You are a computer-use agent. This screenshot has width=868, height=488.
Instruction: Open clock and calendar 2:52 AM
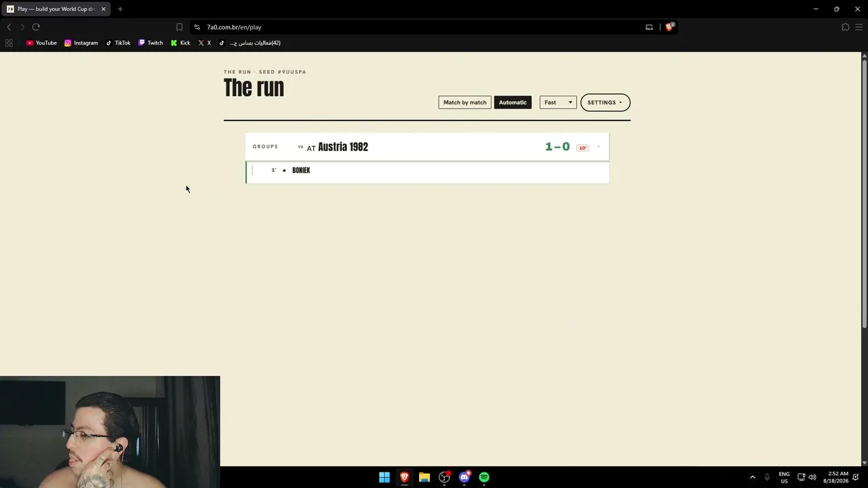[837, 477]
